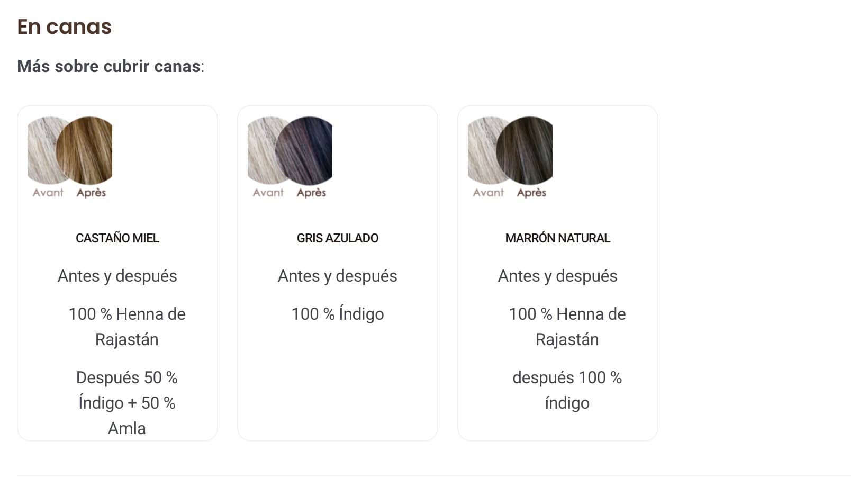
Task: Click the 'En canas' section heading
Action: click(x=64, y=26)
